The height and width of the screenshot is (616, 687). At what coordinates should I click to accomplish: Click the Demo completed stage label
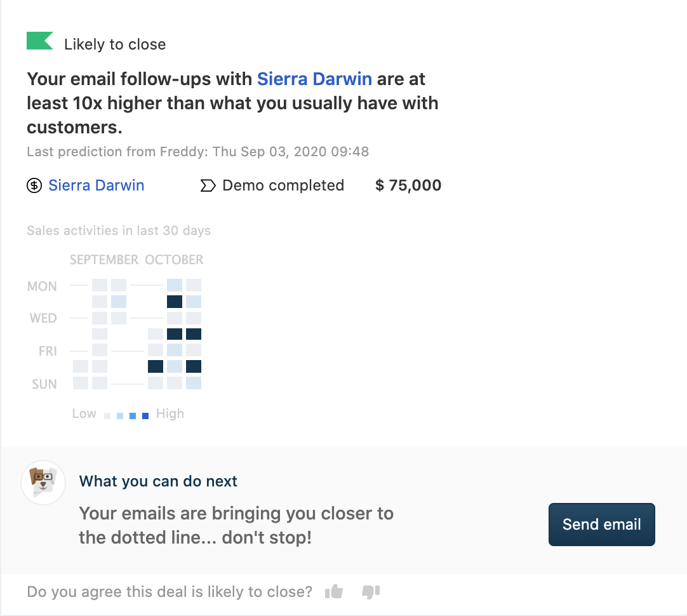tap(283, 185)
